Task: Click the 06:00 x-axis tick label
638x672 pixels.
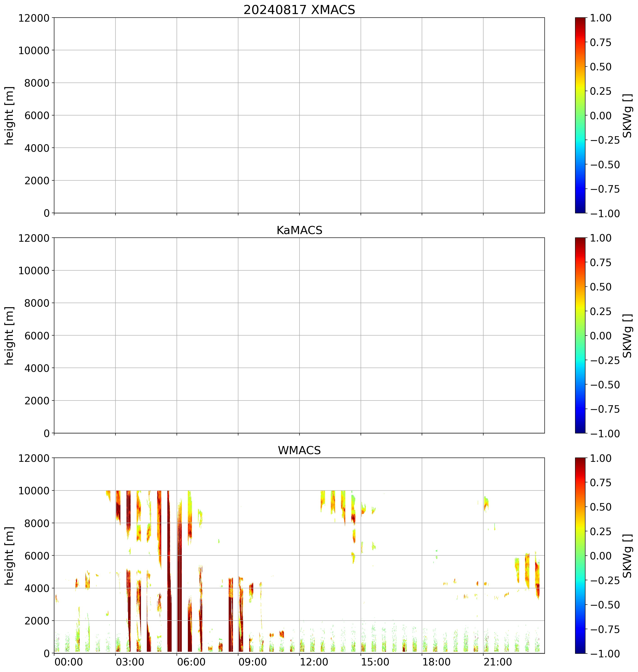Action: pos(191,662)
